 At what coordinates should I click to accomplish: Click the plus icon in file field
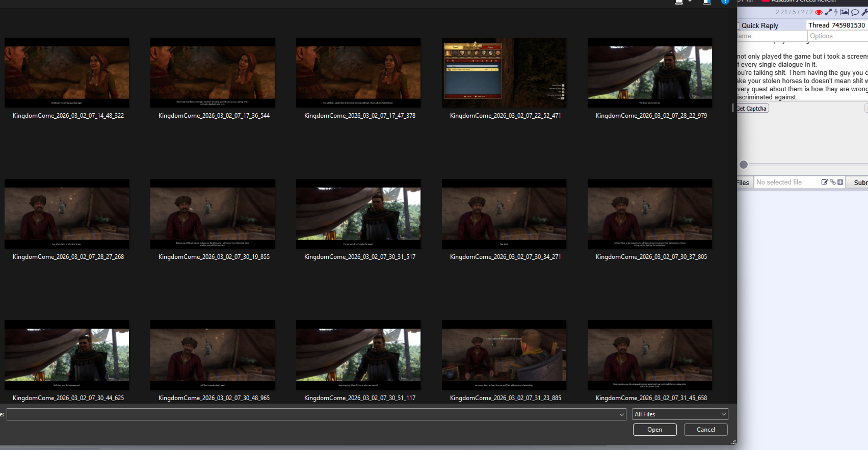(x=840, y=182)
